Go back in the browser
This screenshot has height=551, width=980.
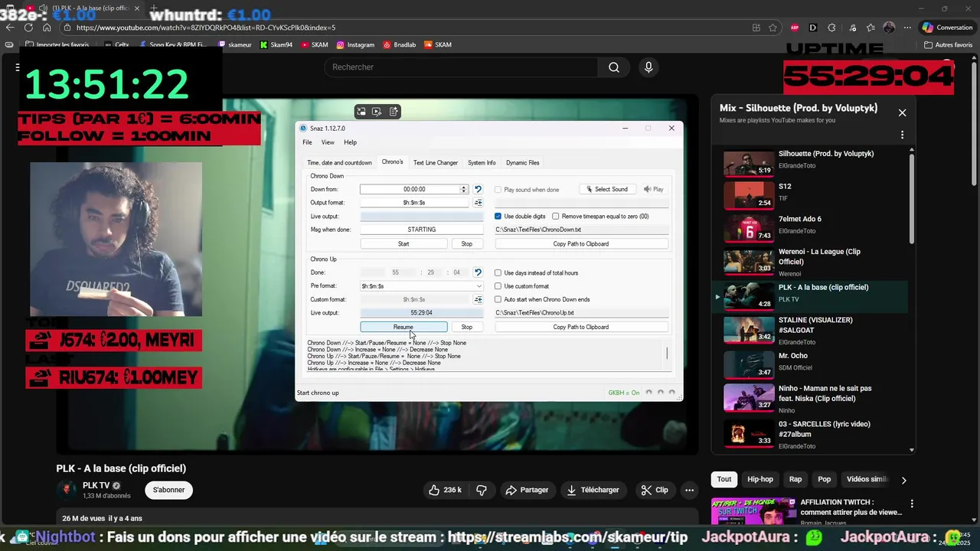point(10,28)
